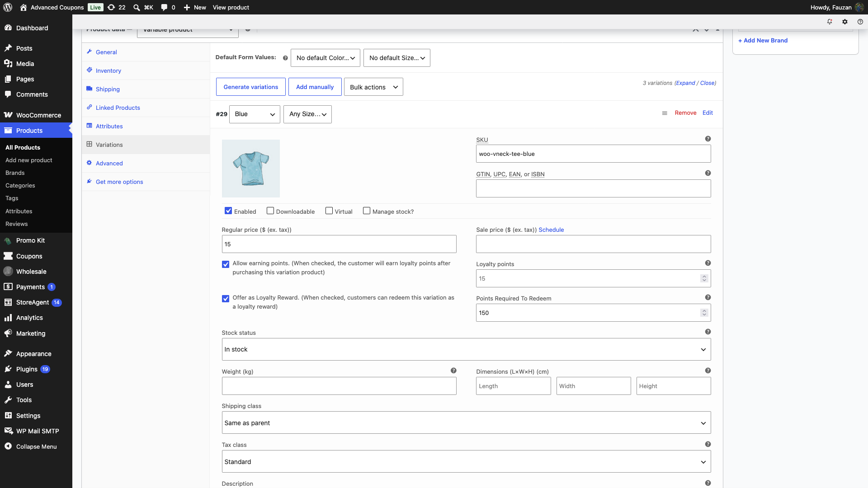Screen dimensions: 868x488
Task: Click the Generate variations button
Action: 251,87
